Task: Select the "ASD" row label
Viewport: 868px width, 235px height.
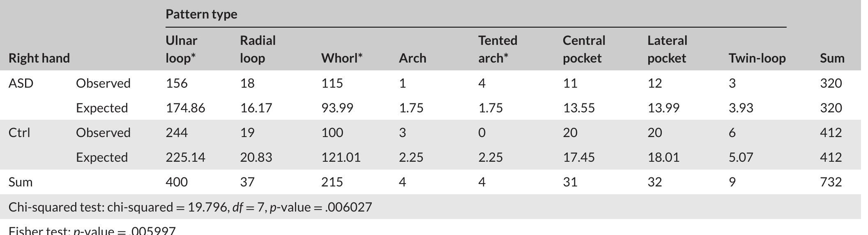Action: 21,83
